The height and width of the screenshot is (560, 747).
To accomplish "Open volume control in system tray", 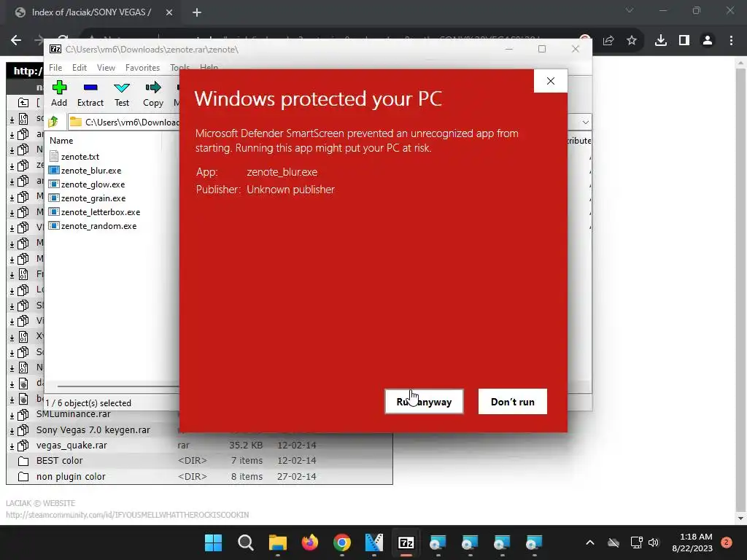I will point(654,542).
